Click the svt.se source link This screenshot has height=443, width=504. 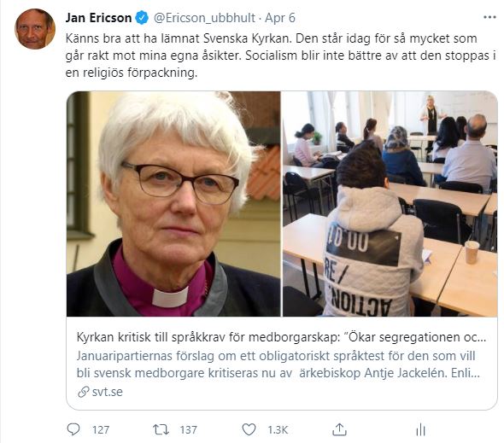[107, 392]
